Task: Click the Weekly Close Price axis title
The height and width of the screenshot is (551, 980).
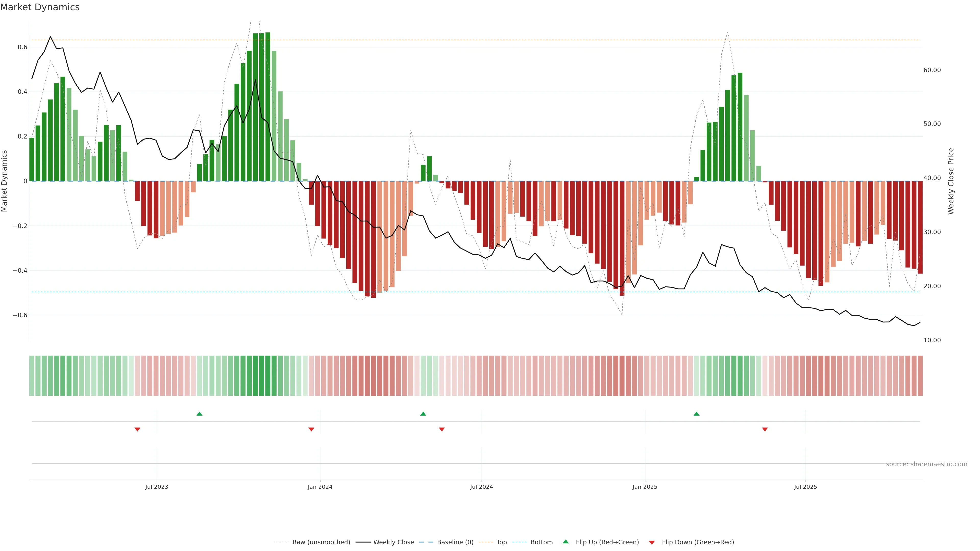Action: click(951, 181)
